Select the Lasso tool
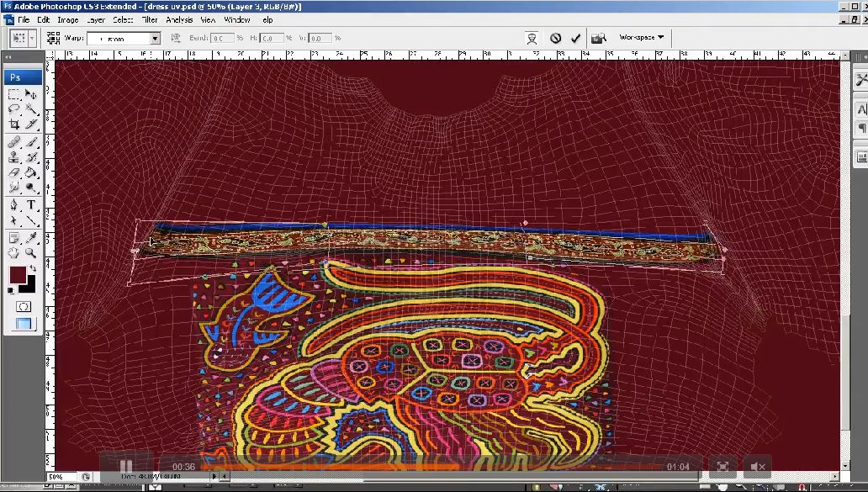The width and height of the screenshot is (868, 492). (x=14, y=109)
